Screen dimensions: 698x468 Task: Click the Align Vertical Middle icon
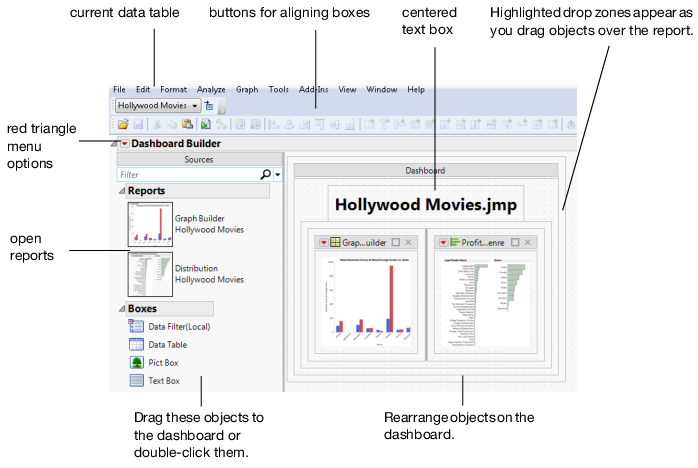(x=335, y=125)
